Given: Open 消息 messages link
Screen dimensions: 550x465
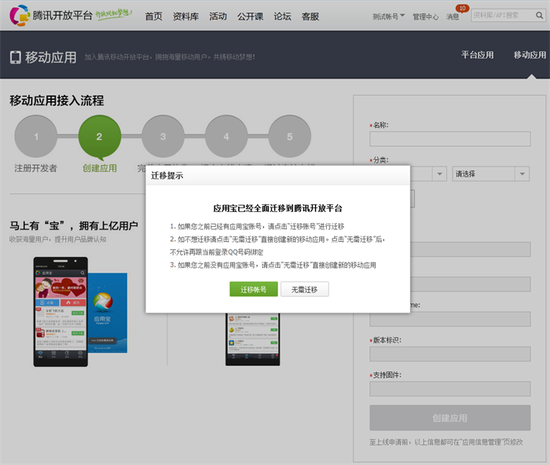Looking at the screenshot, I should click(x=452, y=17).
